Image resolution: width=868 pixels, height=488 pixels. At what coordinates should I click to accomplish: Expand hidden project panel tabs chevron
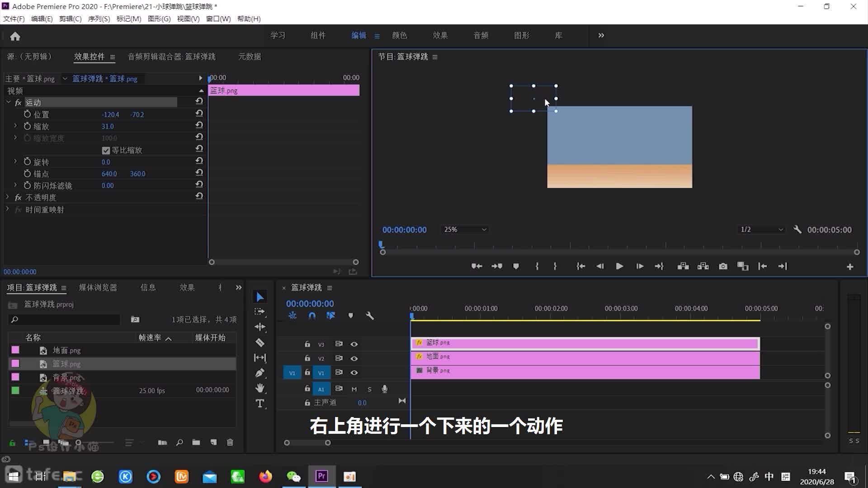coord(238,287)
